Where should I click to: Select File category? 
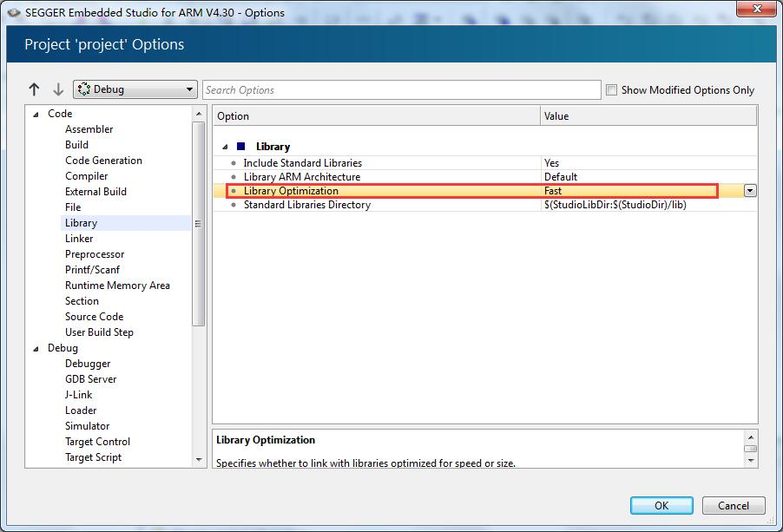[72, 207]
